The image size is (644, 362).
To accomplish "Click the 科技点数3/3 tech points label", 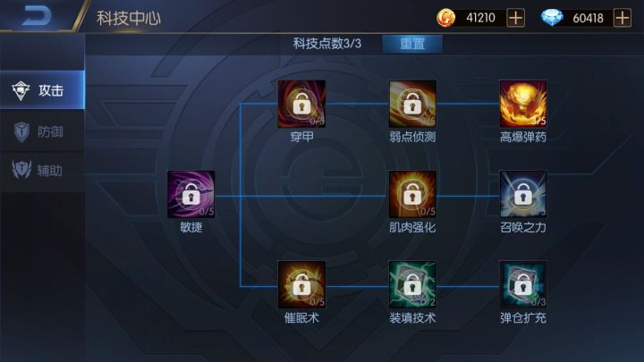I will (x=327, y=44).
